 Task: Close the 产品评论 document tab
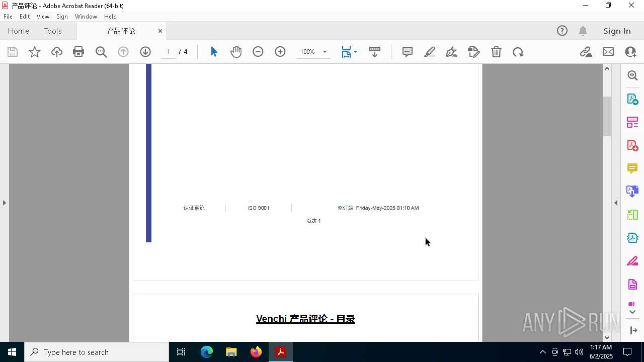(160, 31)
